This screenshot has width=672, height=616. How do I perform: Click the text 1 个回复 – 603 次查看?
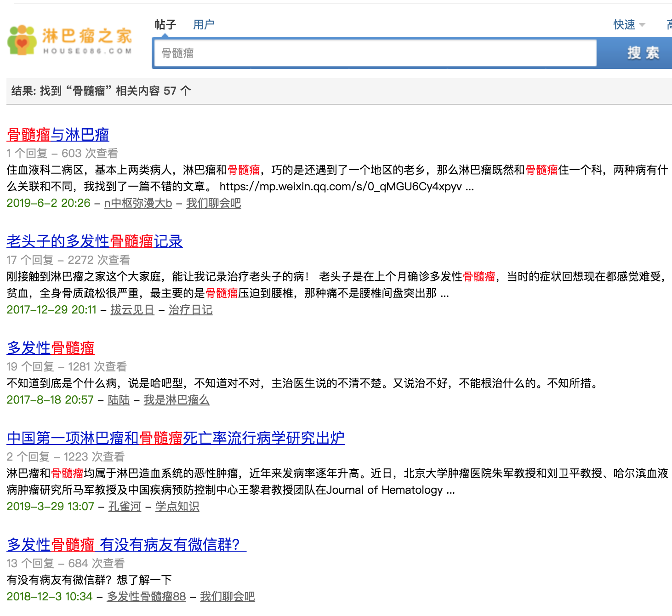pyautogui.click(x=62, y=154)
